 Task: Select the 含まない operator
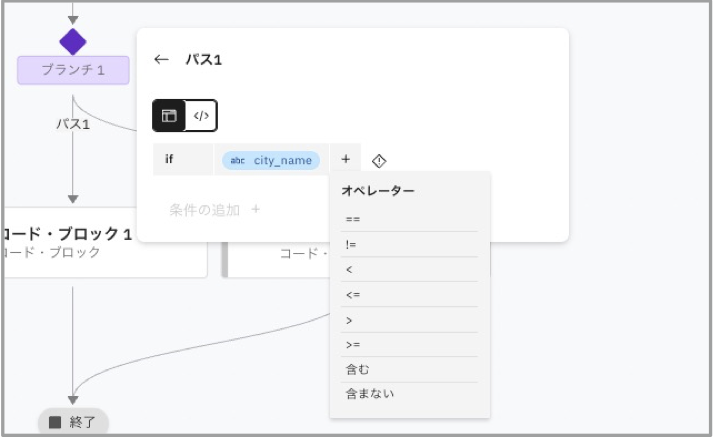(368, 394)
